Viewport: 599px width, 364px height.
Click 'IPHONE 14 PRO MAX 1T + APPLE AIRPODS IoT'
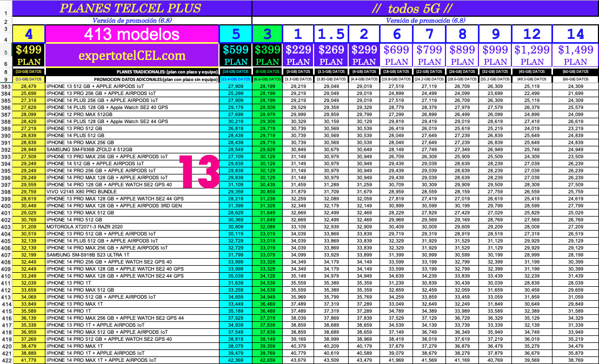click(132, 360)
